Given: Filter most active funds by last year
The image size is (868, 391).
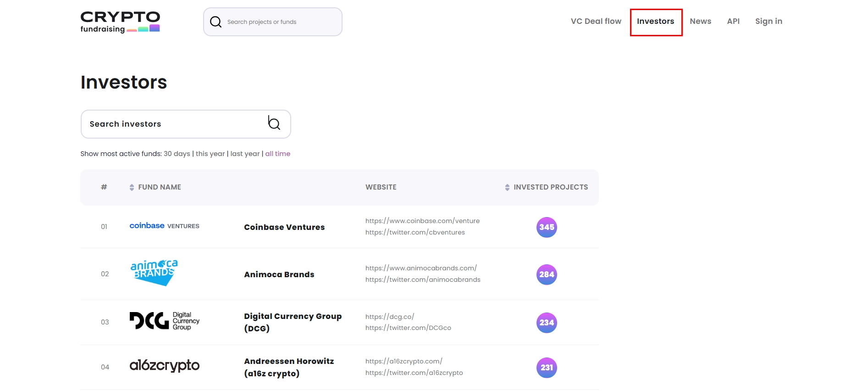Looking at the screenshot, I should click(245, 154).
